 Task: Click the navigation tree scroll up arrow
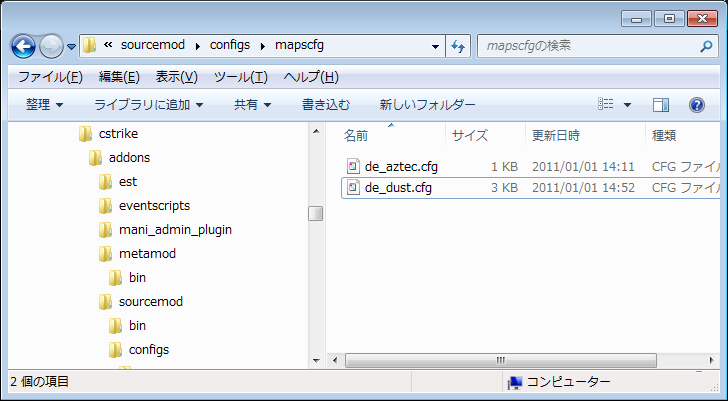[x=316, y=132]
